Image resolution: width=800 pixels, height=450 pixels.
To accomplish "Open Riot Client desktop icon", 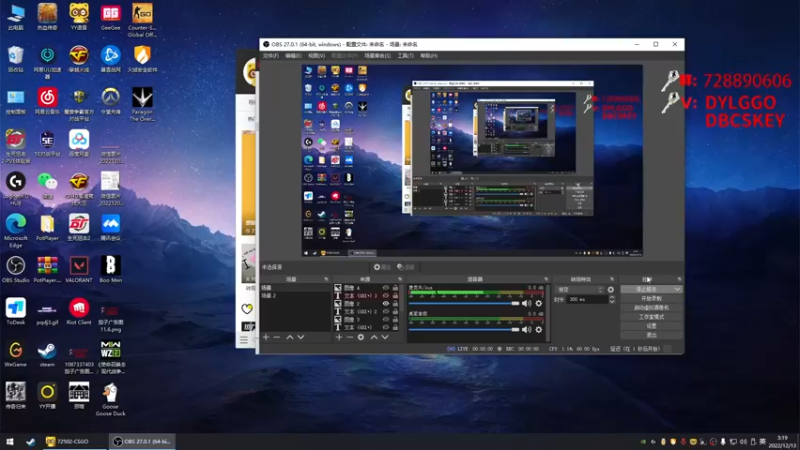I will click(79, 312).
